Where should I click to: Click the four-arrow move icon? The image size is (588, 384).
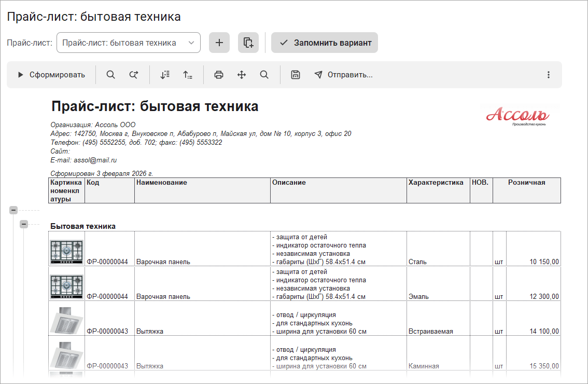242,75
